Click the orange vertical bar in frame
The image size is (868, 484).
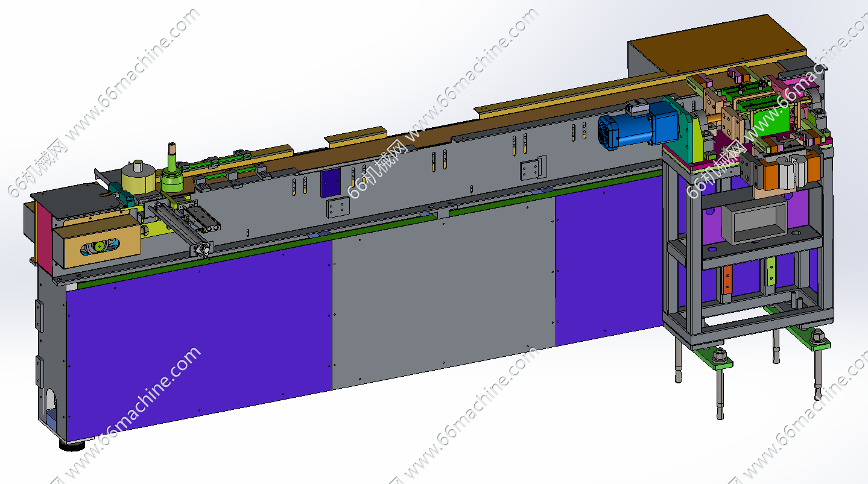(727, 280)
